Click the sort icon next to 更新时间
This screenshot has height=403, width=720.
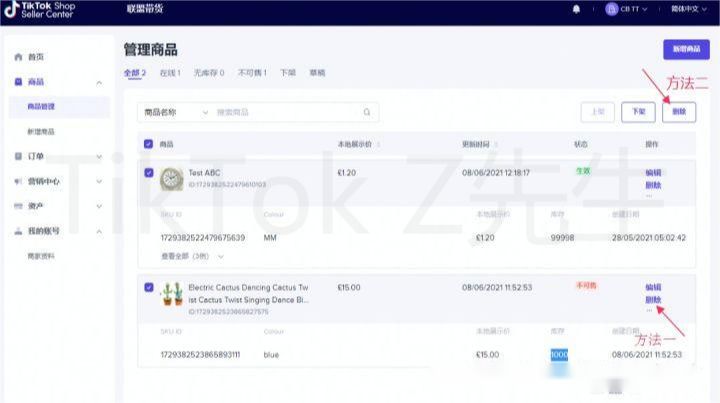pyautogui.click(x=496, y=145)
